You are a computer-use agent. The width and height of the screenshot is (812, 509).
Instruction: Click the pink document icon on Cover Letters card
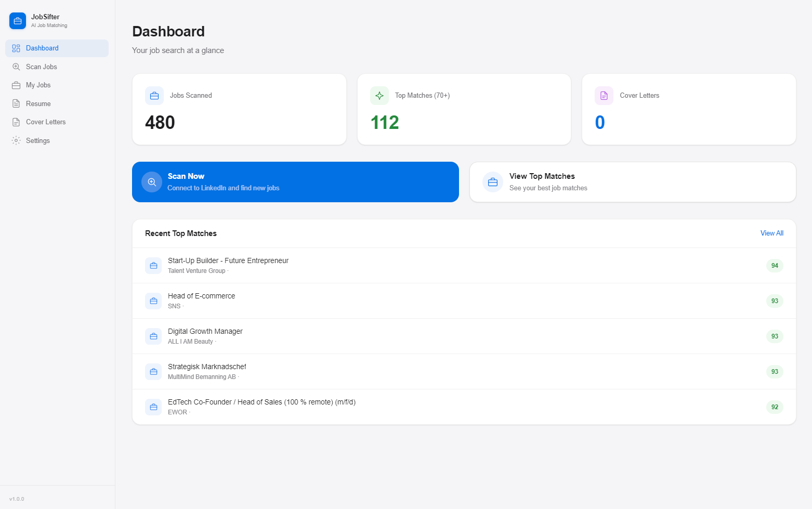click(604, 95)
